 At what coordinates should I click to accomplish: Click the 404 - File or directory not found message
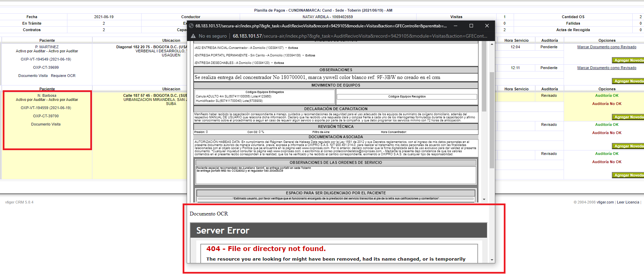pyautogui.click(x=266, y=249)
